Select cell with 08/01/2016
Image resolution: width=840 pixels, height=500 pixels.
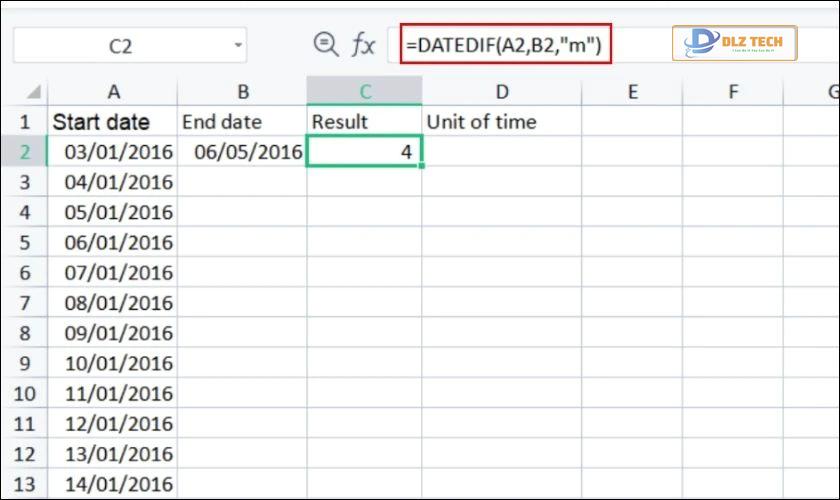[x=113, y=303]
